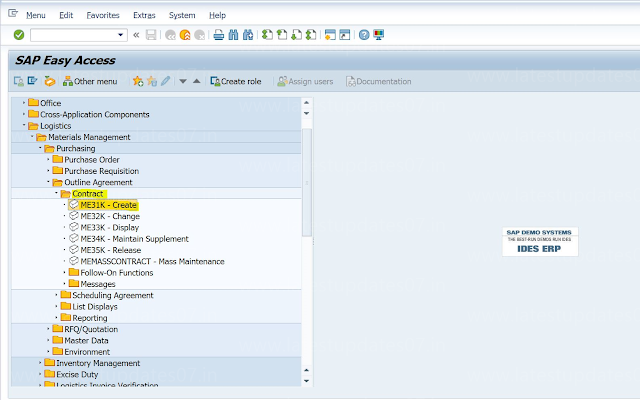Viewport: 640px width, 400px height.
Task: Click the Next Page icon
Action: point(296,35)
